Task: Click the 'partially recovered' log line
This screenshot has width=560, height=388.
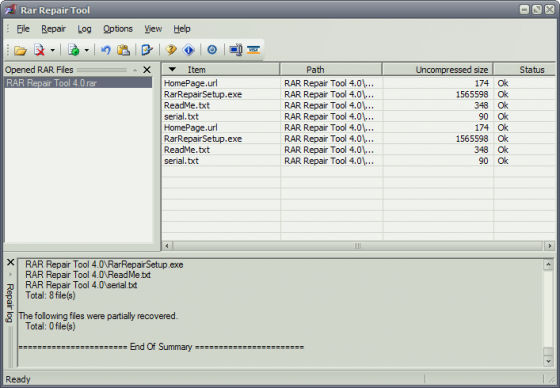Action: 98,316
